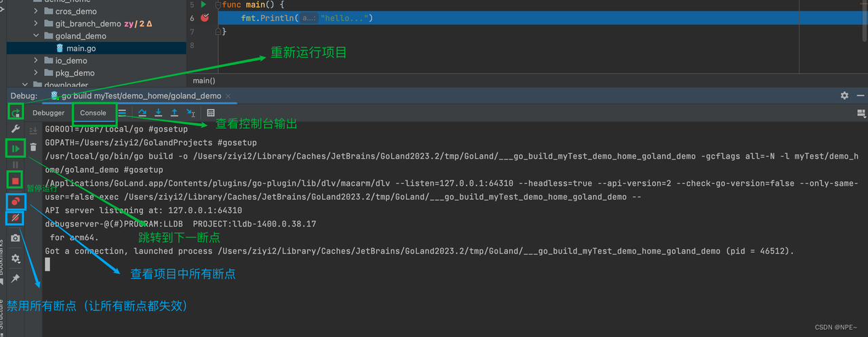868x337 pixels.
Task: Switch to the Console tab
Action: [x=94, y=113]
